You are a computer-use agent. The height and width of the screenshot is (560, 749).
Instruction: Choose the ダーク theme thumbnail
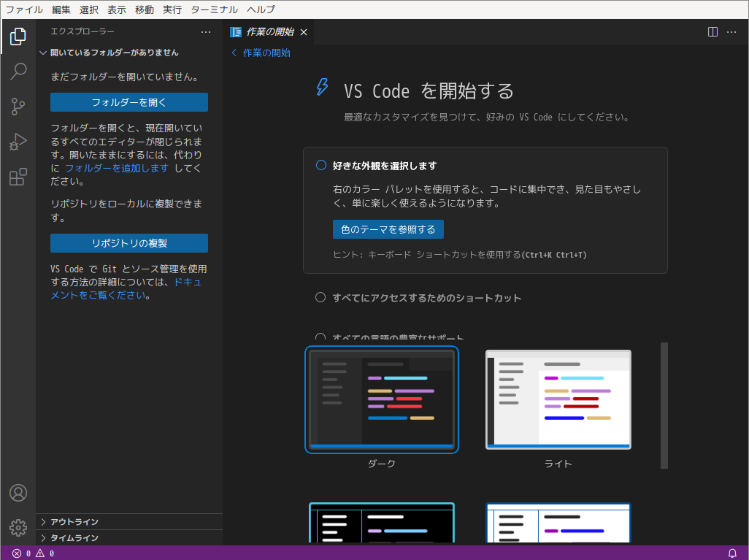coord(382,399)
